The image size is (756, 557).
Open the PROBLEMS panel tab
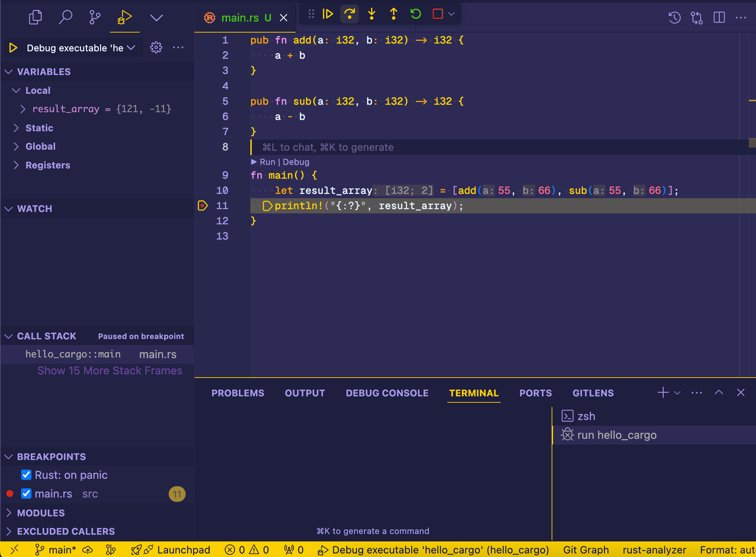point(238,393)
